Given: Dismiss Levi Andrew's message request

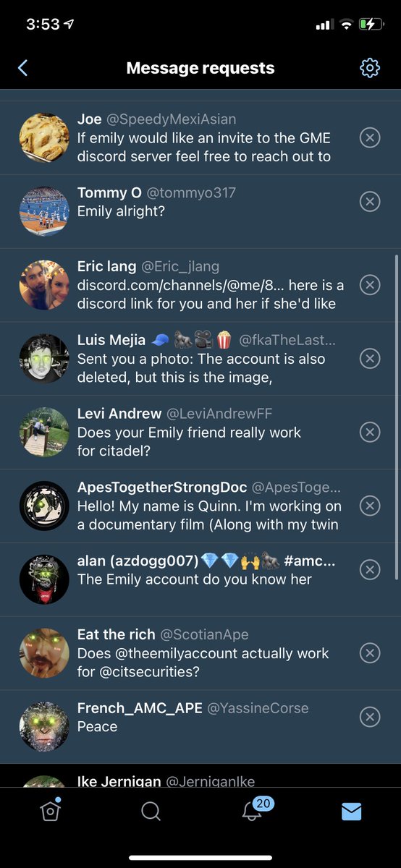Looking at the screenshot, I should pyautogui.click(x=370, y=432).
